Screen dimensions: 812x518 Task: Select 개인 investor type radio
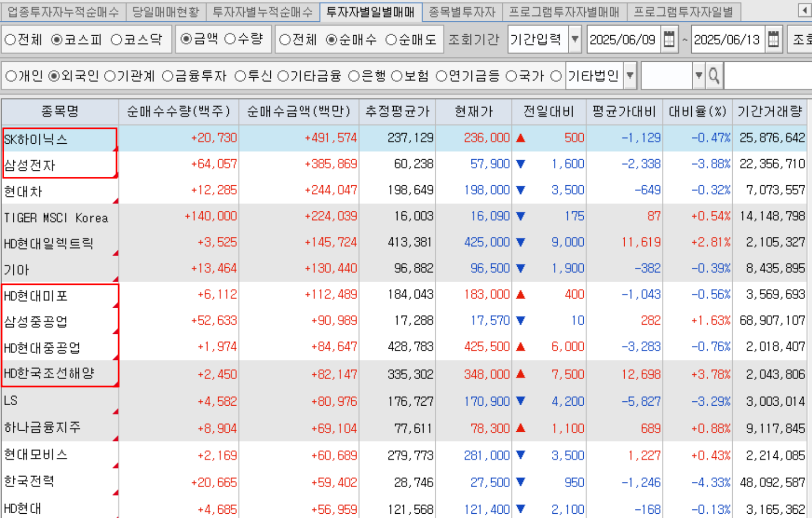11,77
